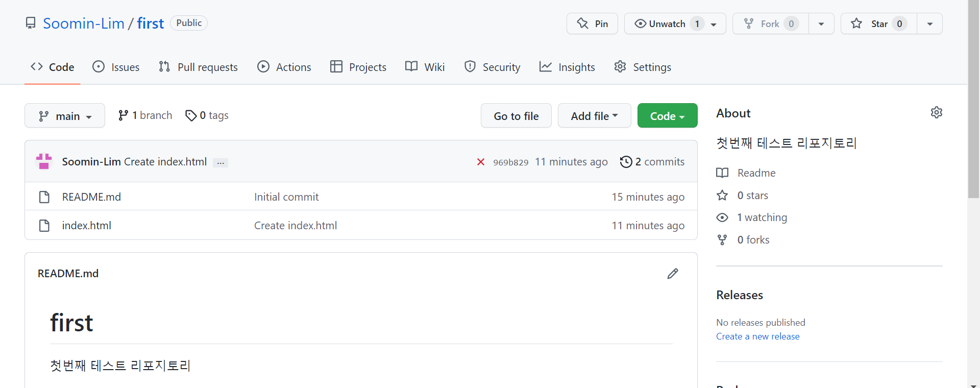Image resolution: width=980 pixels, height=388 pixels.
Task: Open the Security tab
Action: (x=492, y=67)
